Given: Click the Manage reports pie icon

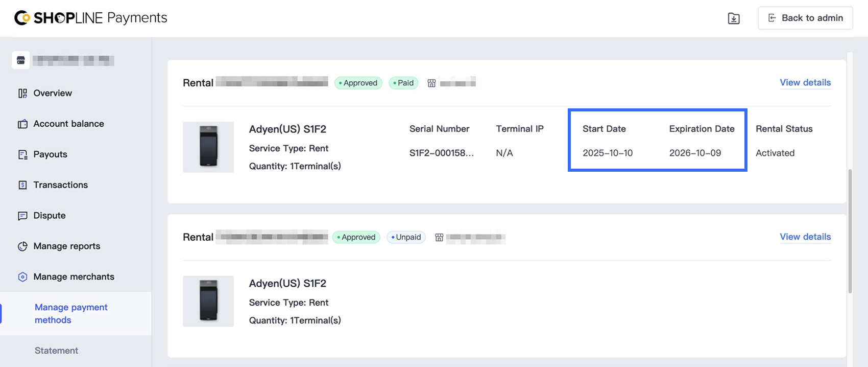Looking at the screenshot, I should click(22, 246).
